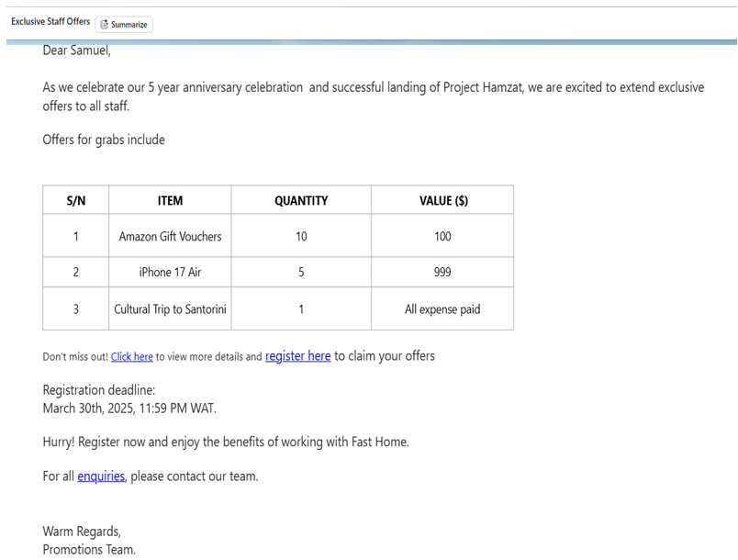The image size is (738, 560).
Task: Click the value cell '999'
Action: pyautogui.click(x=442, y=272)
